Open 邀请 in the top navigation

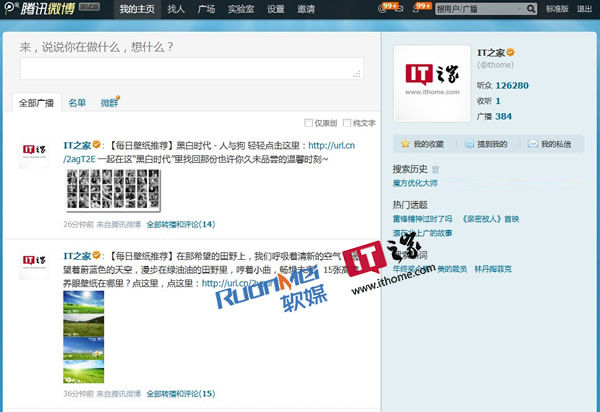[306, 9]
